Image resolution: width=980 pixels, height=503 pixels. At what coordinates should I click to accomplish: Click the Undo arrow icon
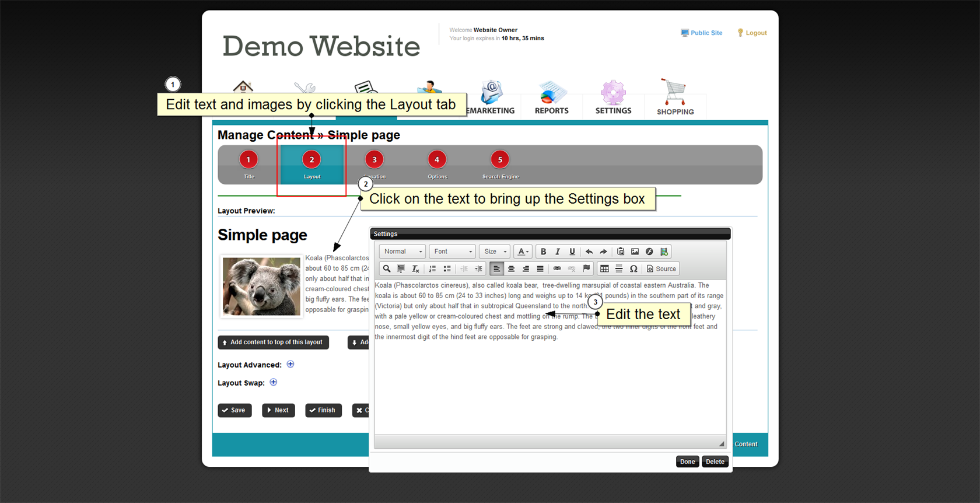(x=589, y=252)
